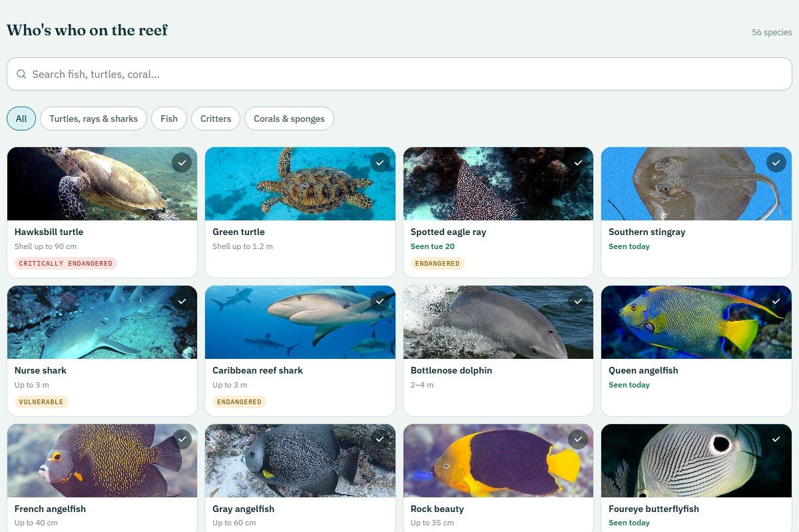This screenshot has height=532, width=799.
Task: Toggle the checkmark on Gray angelfish card
Action: (x=380, y=439)
